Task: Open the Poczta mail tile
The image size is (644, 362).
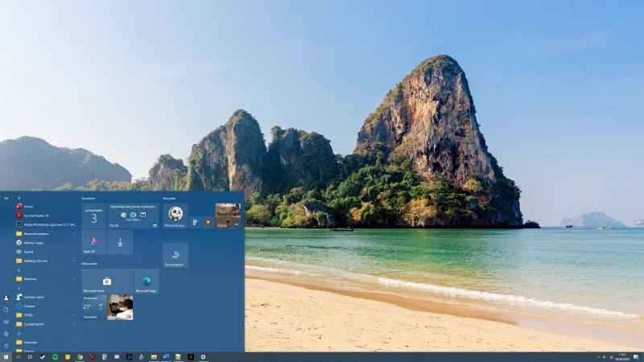Action: (134, 216)
